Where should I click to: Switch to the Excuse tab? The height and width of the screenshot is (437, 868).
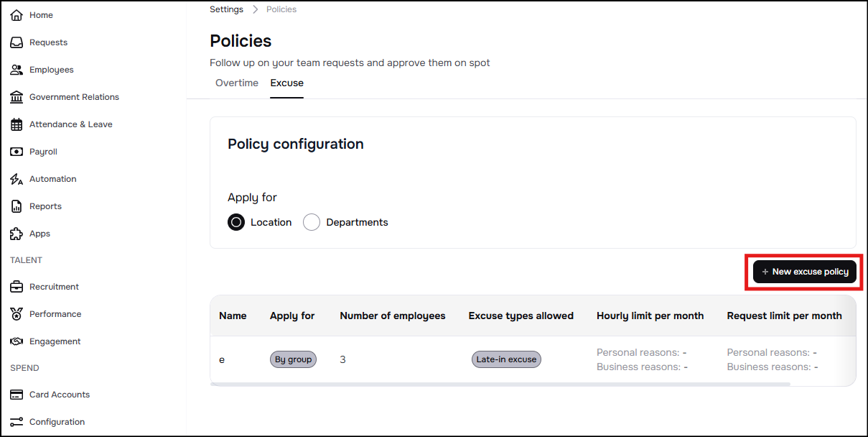(x=286, y=83)
